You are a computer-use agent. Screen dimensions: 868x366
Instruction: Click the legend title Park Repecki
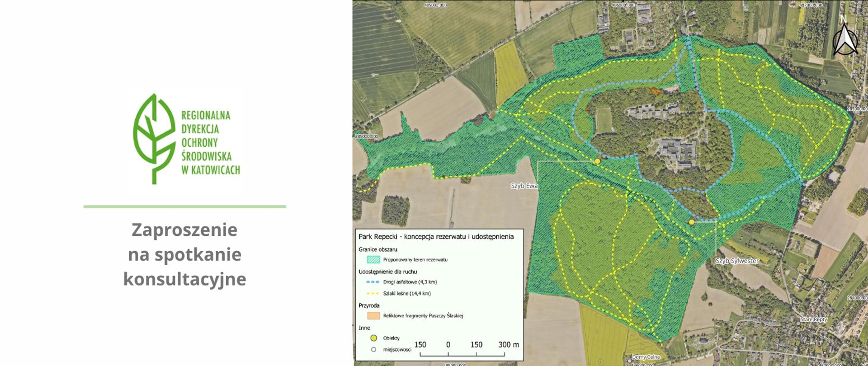coord(436,236)
